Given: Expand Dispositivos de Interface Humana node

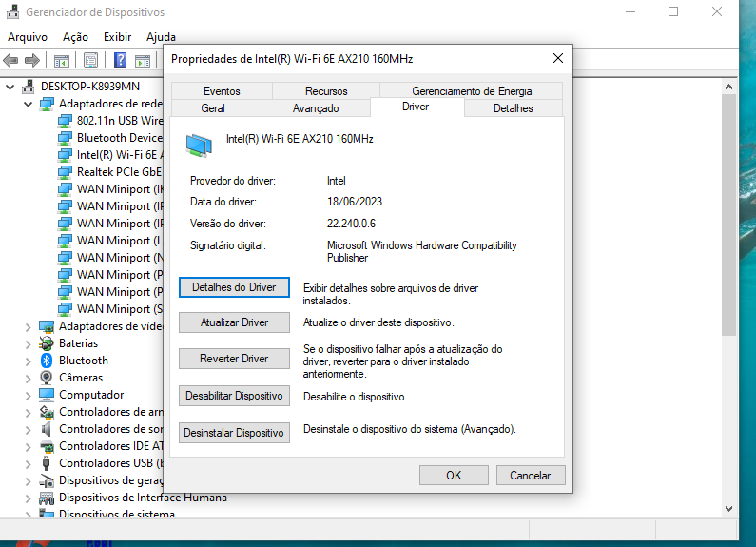Looking at the screenshot, I should click(28, 498).
